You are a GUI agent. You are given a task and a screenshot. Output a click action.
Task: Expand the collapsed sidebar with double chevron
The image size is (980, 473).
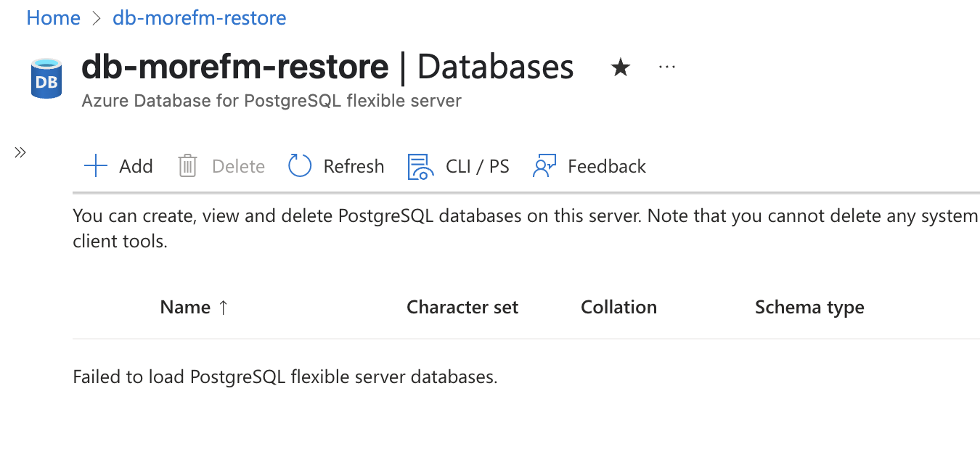point(20,152)
